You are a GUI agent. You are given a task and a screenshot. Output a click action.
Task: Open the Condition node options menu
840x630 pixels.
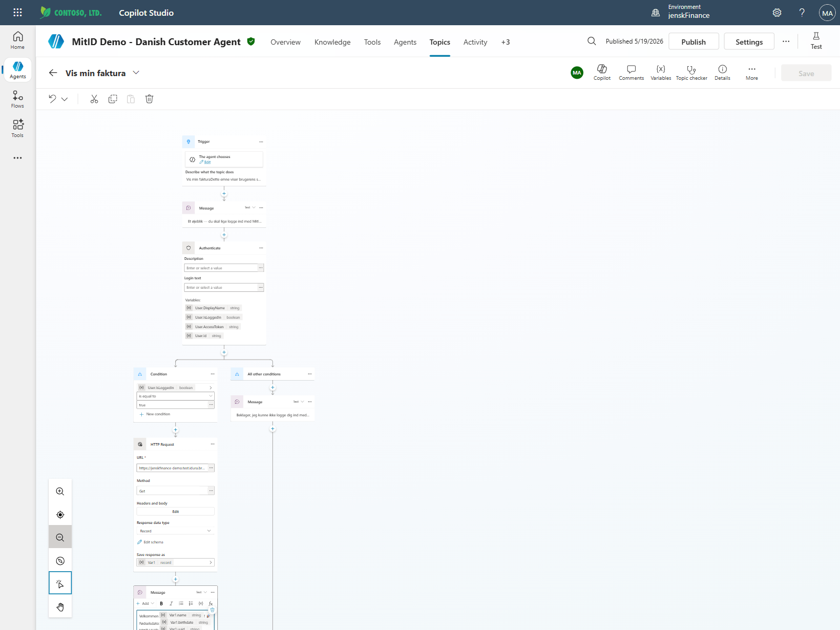coord(213,374)
